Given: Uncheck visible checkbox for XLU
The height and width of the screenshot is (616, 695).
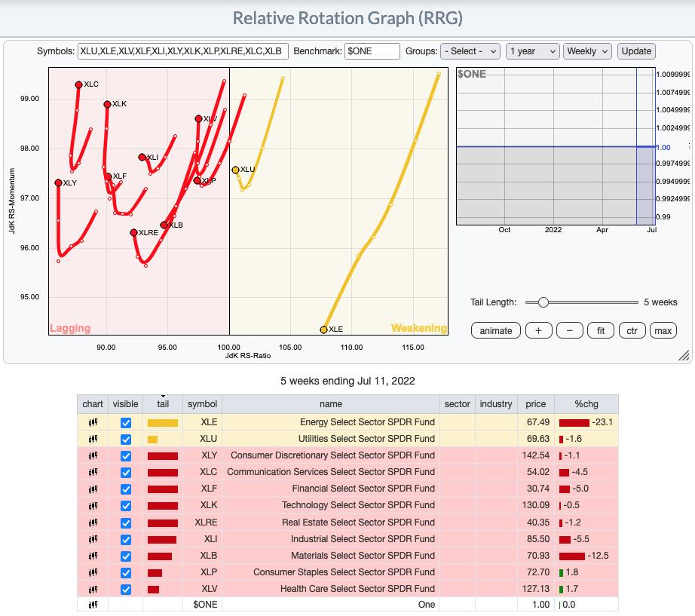Looking at the screenshot, I should coord(126,440).
